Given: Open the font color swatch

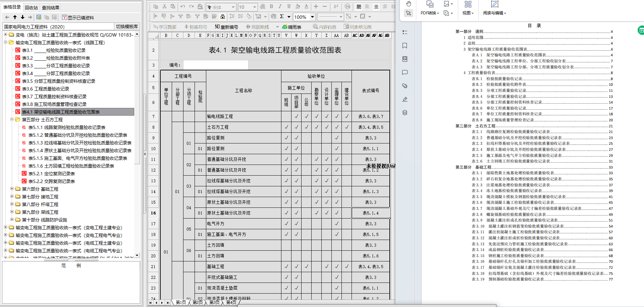Looking at the screenshot, I should click(307, 7).
